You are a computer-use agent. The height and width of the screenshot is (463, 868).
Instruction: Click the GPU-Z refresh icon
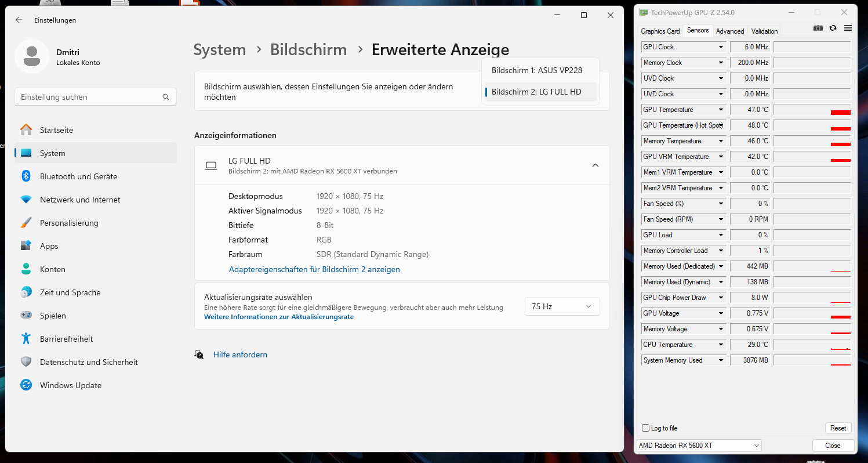[x=833, y=28]
